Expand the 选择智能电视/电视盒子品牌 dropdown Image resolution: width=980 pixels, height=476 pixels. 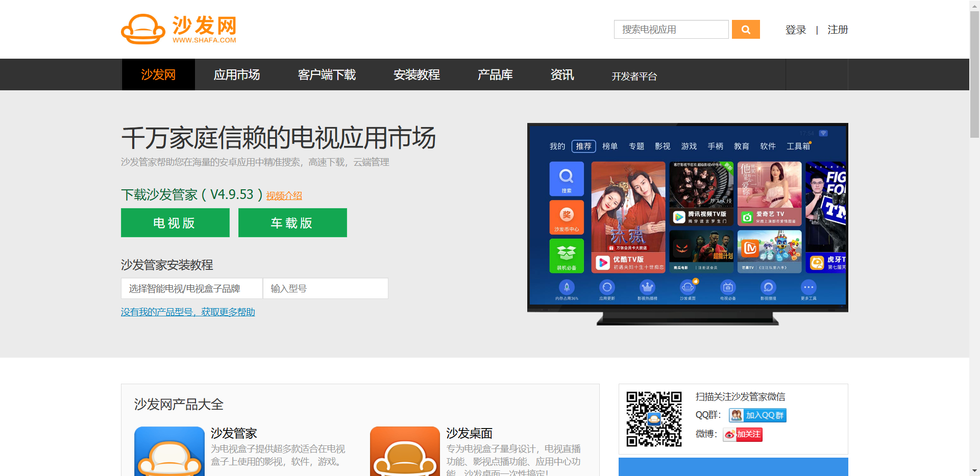(191, 288)
